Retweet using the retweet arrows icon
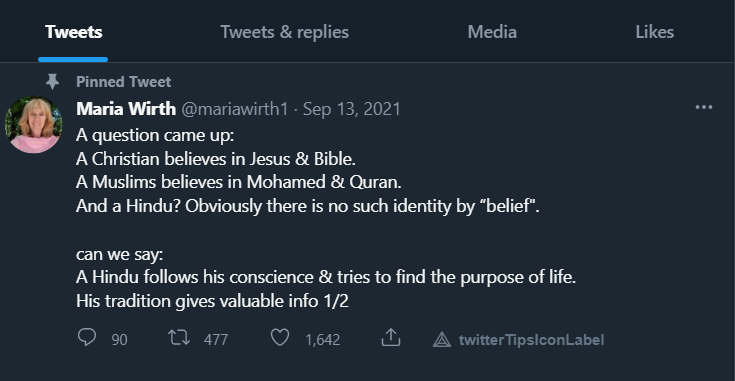 (x=179, y=337)
